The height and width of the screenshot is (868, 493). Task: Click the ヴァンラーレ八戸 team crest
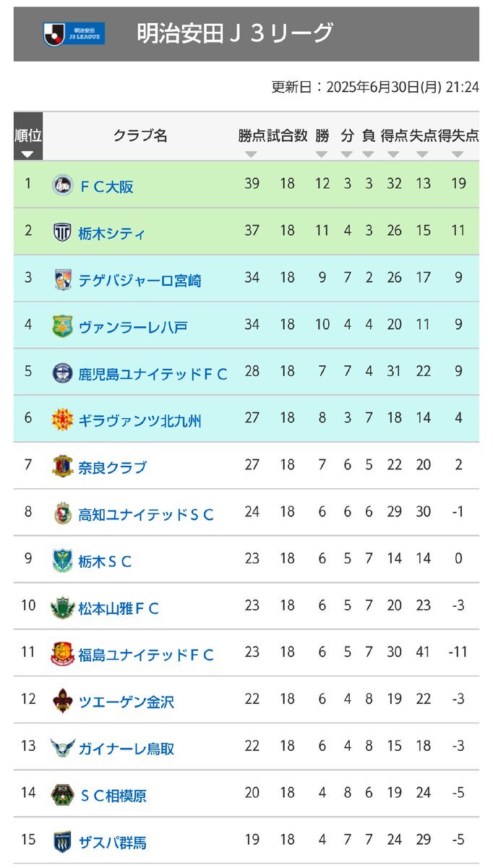(x=63, y=326)
